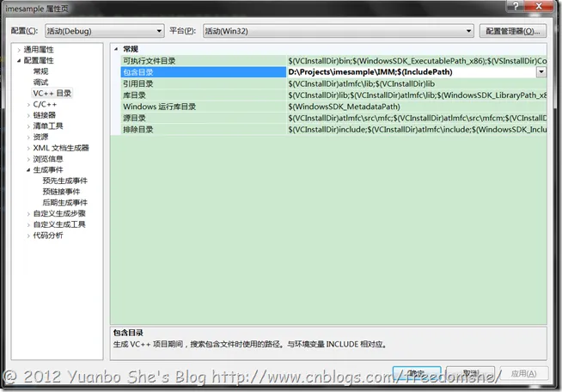Collapse the 配置属性 tree node

point(19,61)
